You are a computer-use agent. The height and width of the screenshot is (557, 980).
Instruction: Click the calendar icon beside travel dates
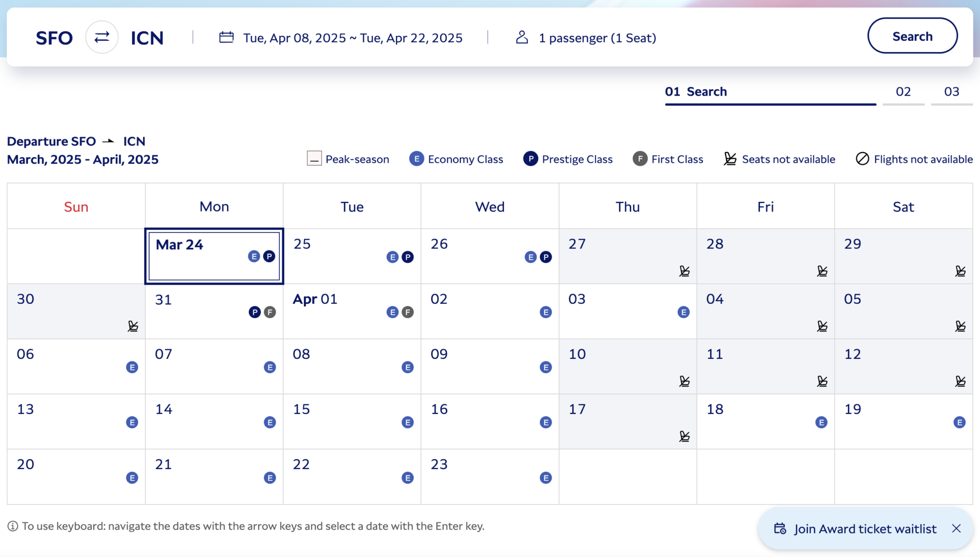click(x=226, y=37)
